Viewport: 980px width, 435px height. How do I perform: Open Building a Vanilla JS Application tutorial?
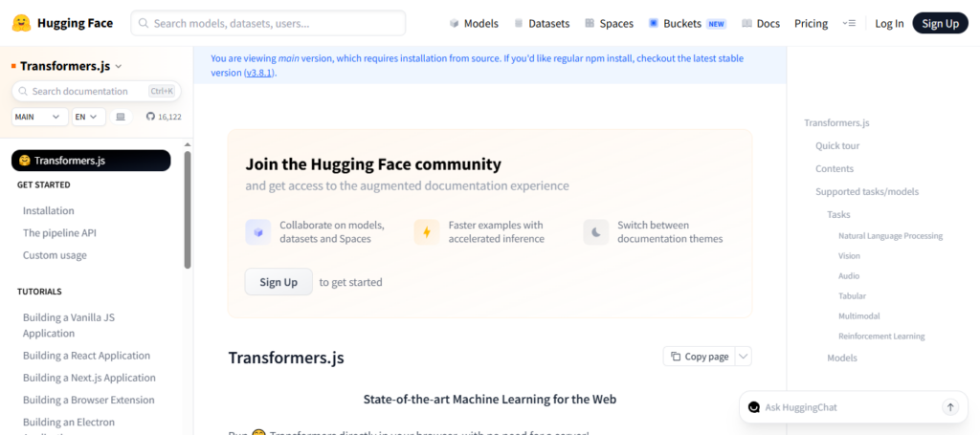tap(69, 325)
